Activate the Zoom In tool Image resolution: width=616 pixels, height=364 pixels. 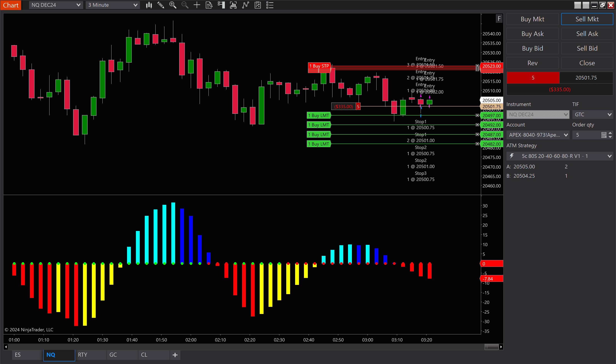(x=173, y=5)
